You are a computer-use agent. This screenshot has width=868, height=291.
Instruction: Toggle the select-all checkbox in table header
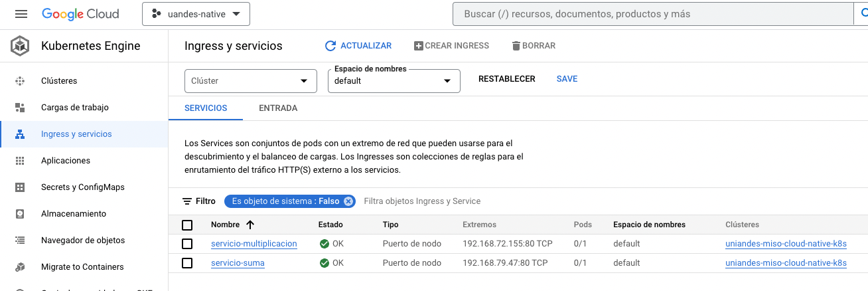click(187, 225)
